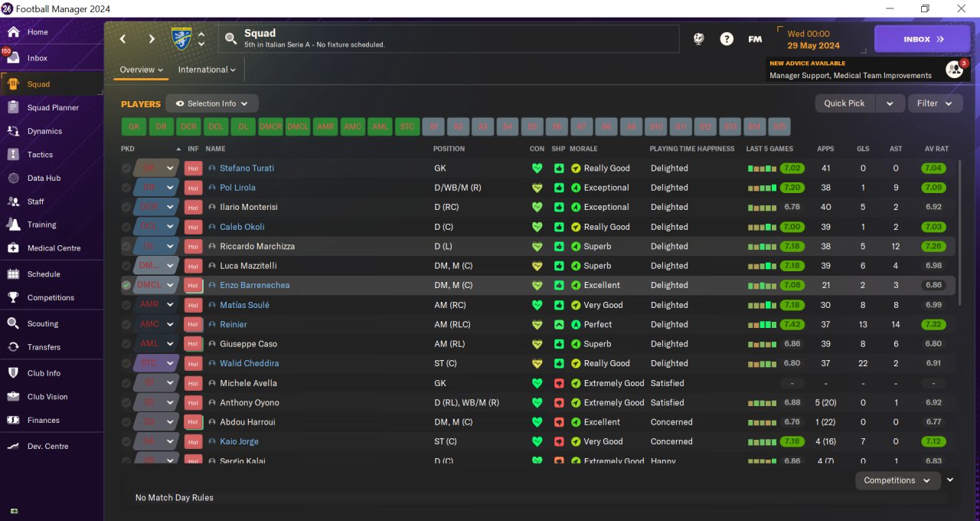Image resolution: width=980 pixels, height=521 pixels.
Task: Open the Data Hub icon
Action: (13, 179)
